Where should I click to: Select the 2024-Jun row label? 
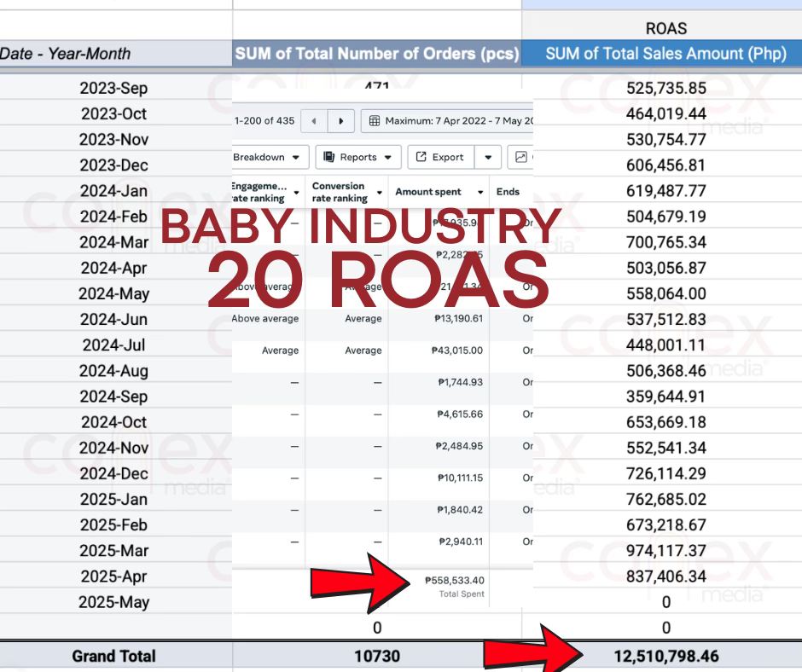point(113,319)
